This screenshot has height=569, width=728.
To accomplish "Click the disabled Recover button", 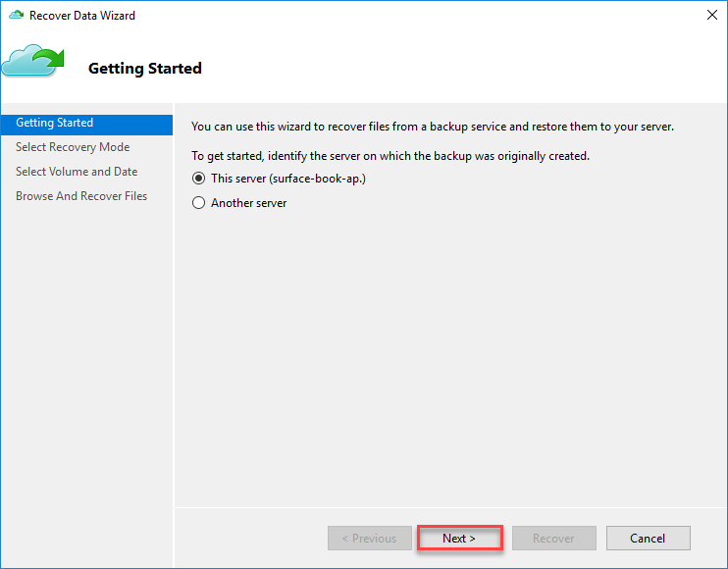I will 553,539.
